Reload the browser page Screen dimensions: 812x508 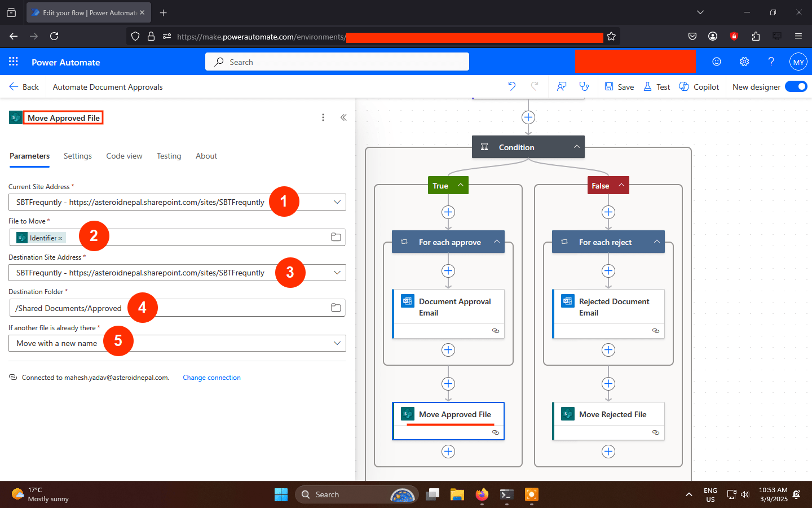point(54,36)
